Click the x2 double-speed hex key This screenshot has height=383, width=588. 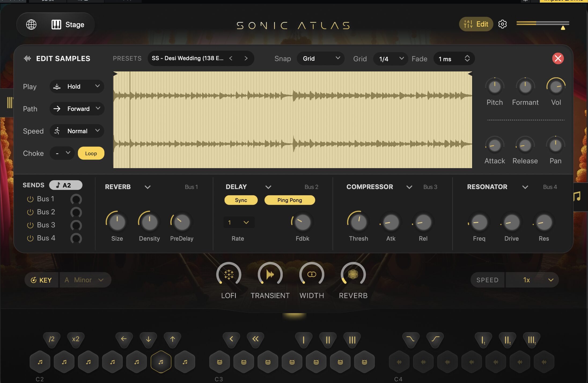tap(76, 339)
